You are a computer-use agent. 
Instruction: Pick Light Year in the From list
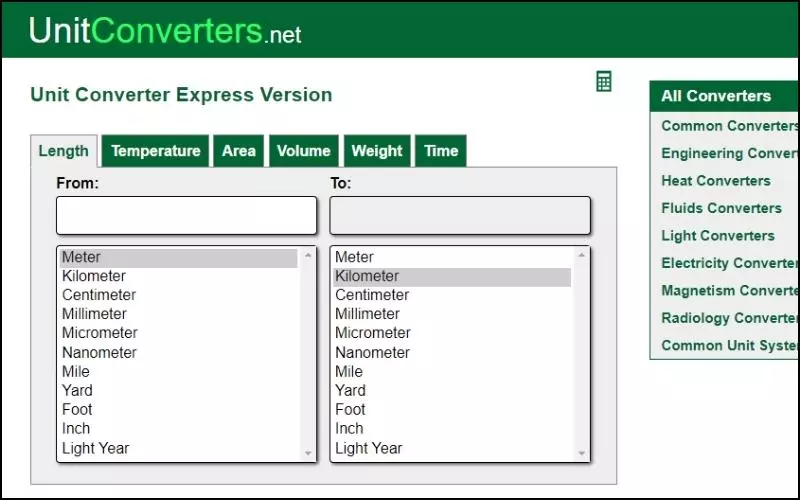[95, 448]
